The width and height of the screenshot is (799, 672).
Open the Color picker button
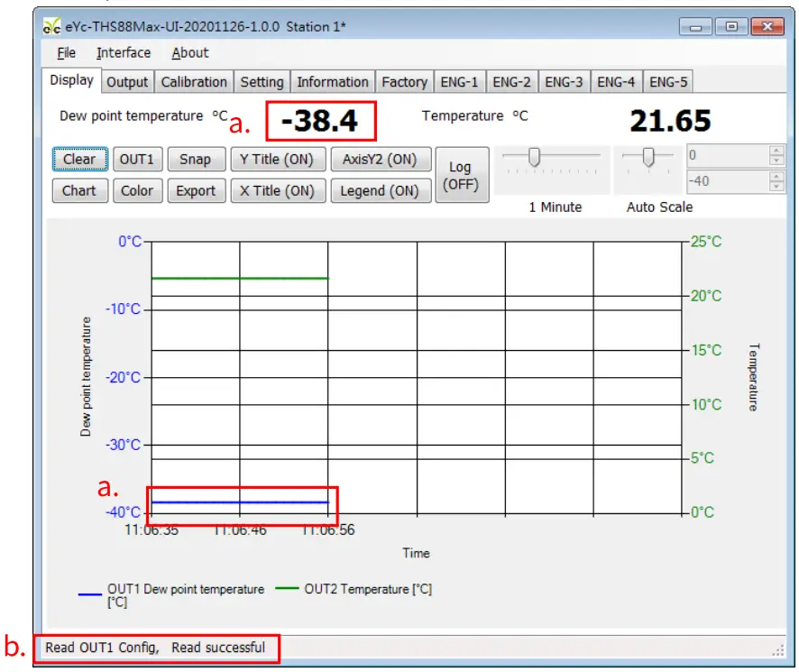point(137,191)
